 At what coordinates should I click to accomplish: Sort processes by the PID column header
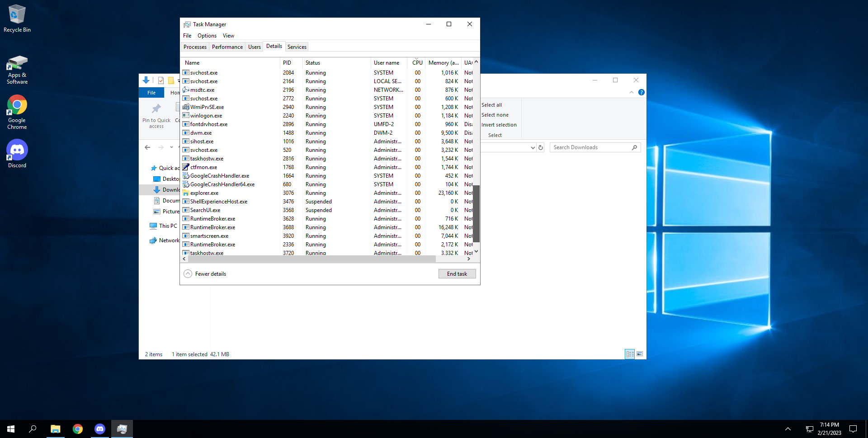click(287, 63)
